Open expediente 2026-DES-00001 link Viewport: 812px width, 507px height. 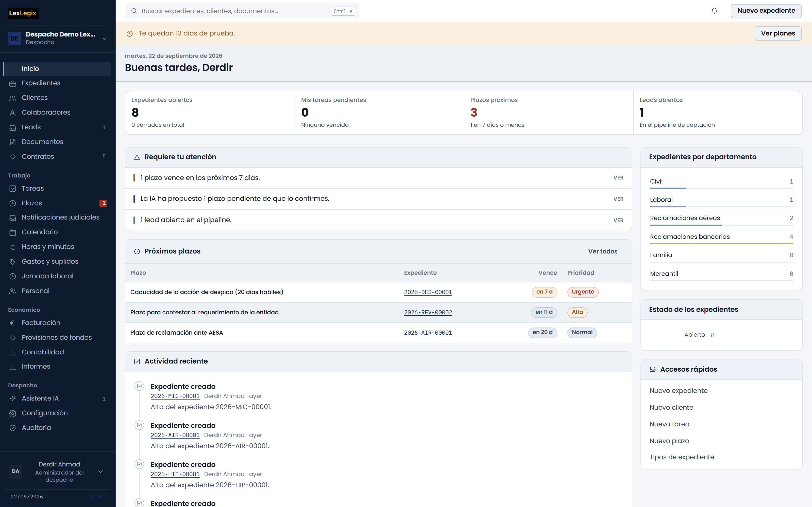[428, 292]
